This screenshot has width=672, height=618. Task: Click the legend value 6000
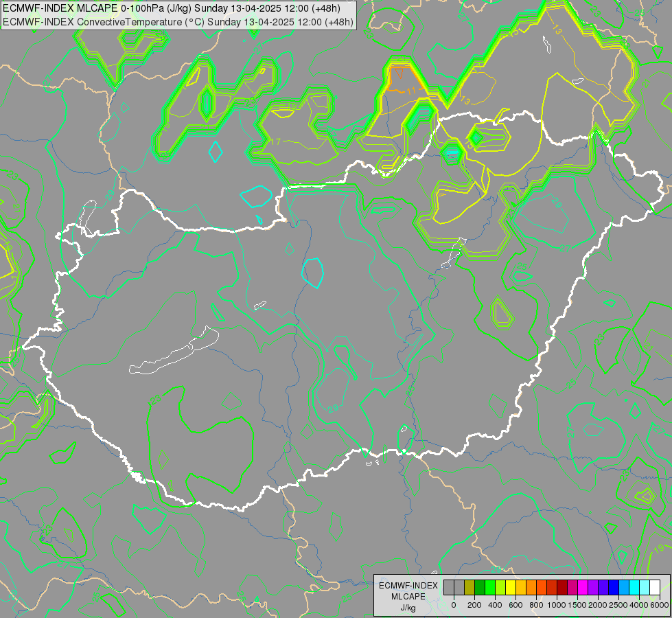click(660, 605)
